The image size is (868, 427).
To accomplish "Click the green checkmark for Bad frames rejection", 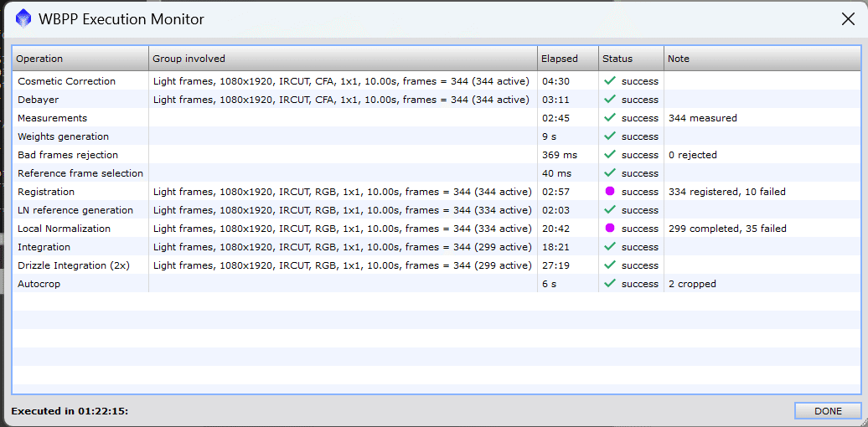I will (610, 154).
